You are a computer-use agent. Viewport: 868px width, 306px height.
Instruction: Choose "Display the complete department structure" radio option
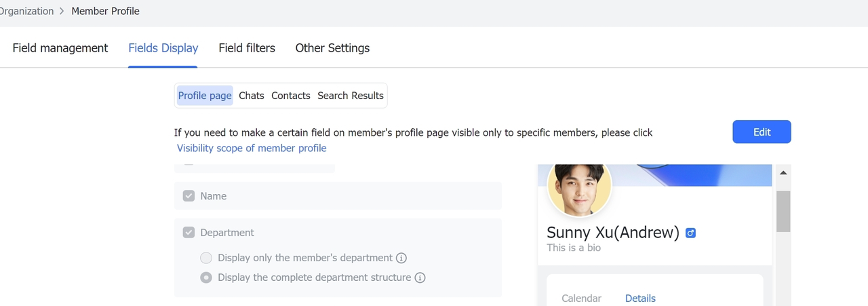pyautogui.click(x=206, y=278)
